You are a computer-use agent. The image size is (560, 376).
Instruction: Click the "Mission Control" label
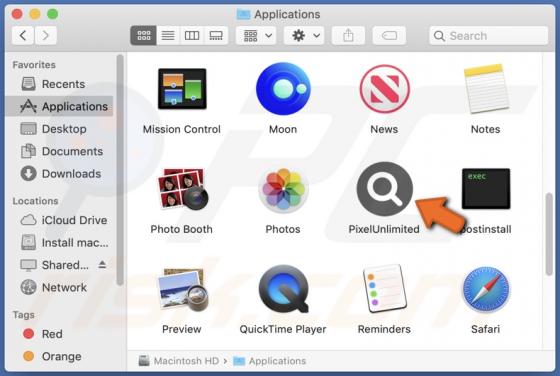182,129
